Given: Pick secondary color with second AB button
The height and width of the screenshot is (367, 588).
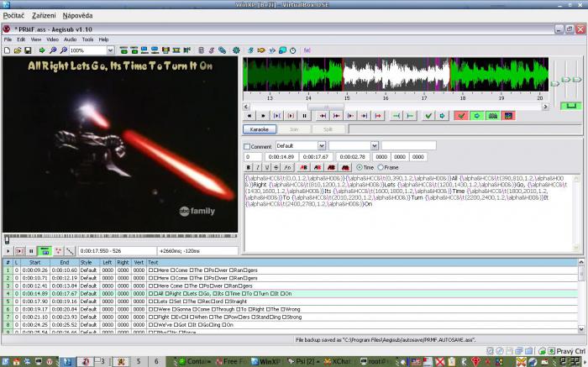Looking at the screenshot, I should point(318,168).
